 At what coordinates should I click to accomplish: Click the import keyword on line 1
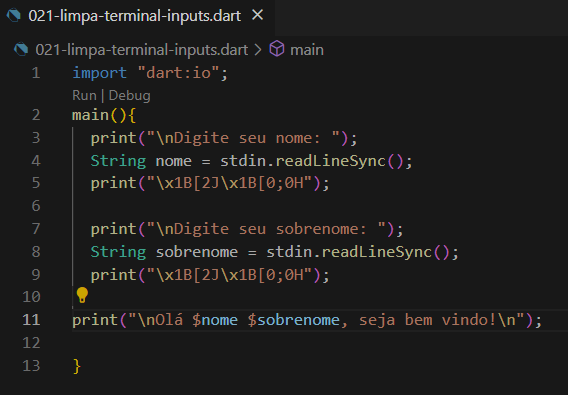click(99, 73)
